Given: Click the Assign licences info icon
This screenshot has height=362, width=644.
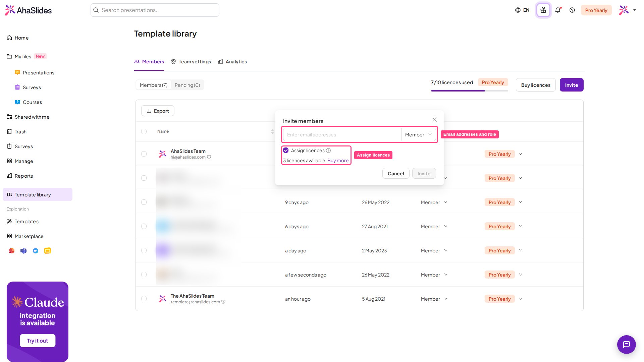Looking at the screenshot, I should pos(328,150).
